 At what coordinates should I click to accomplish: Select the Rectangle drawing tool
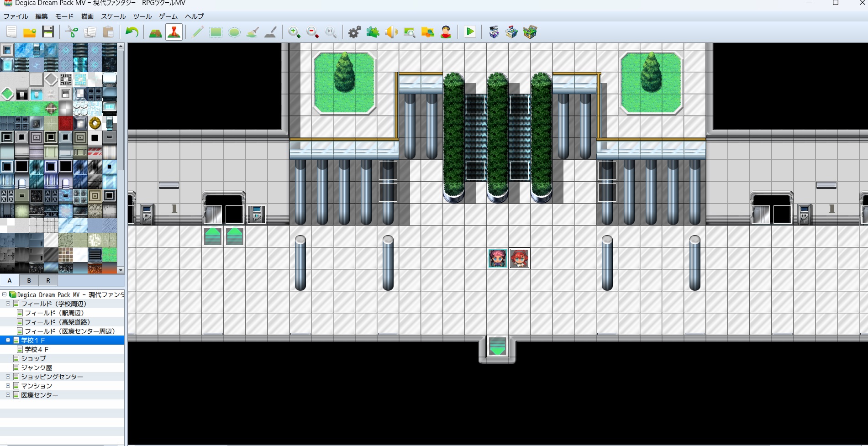[216, 32]
